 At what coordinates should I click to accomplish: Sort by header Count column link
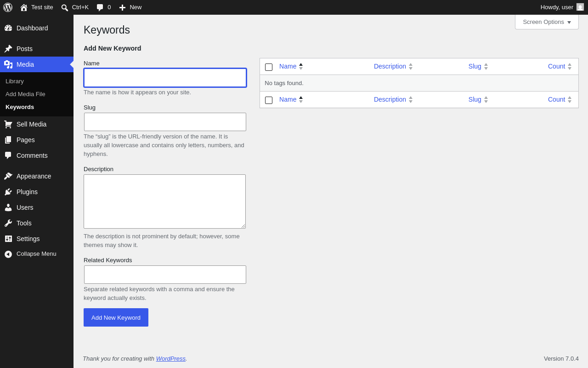pyautogui.click(x=557, y=66)
